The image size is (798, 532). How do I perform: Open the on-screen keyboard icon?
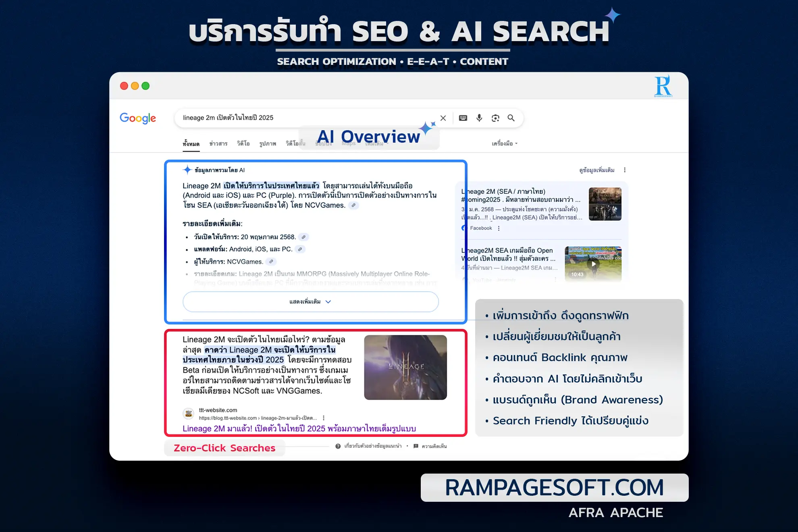tap(463, 118)
